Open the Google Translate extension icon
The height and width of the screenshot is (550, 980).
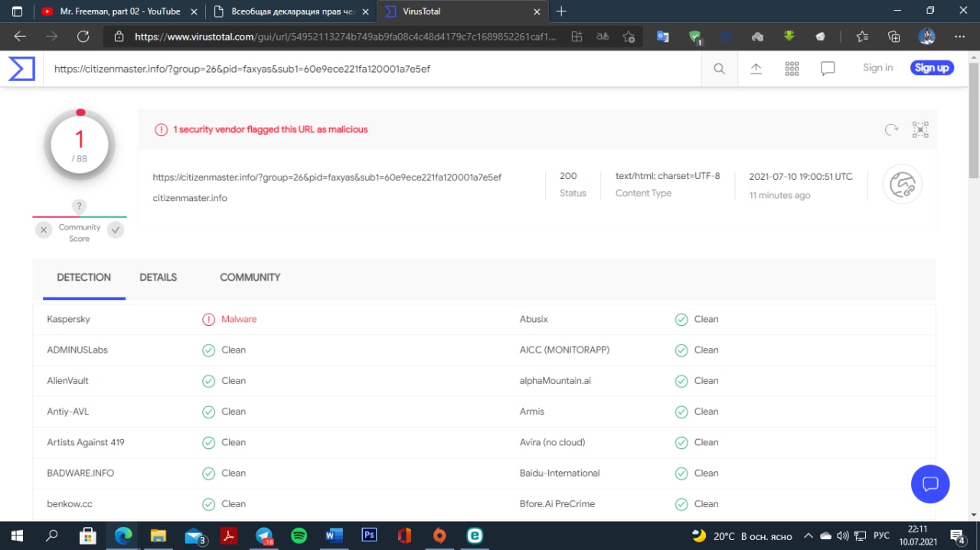tap(663, 36)
